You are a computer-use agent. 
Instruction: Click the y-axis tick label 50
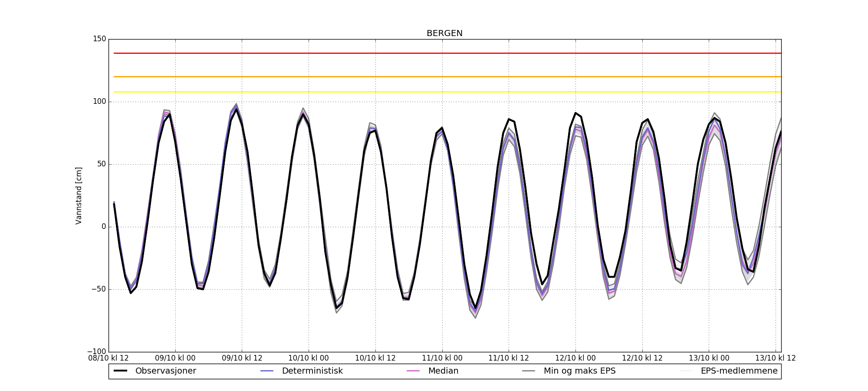[x=102, y=164]
